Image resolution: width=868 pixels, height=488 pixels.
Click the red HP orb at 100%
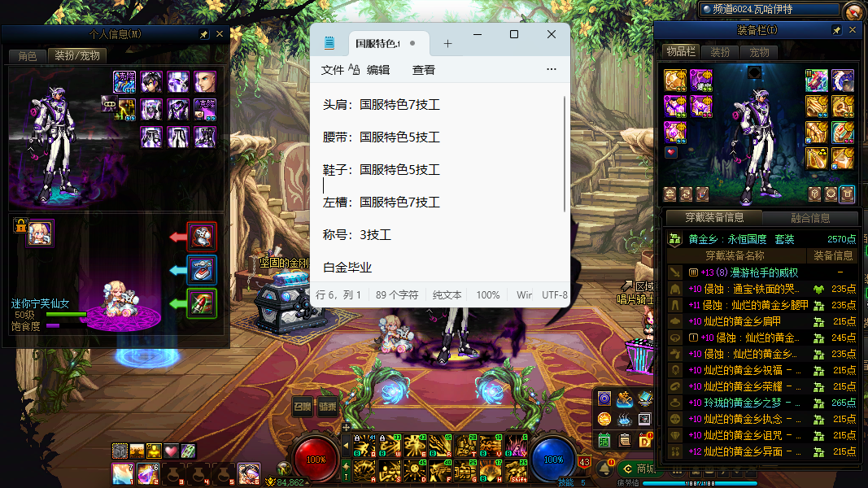click(316, 459)
